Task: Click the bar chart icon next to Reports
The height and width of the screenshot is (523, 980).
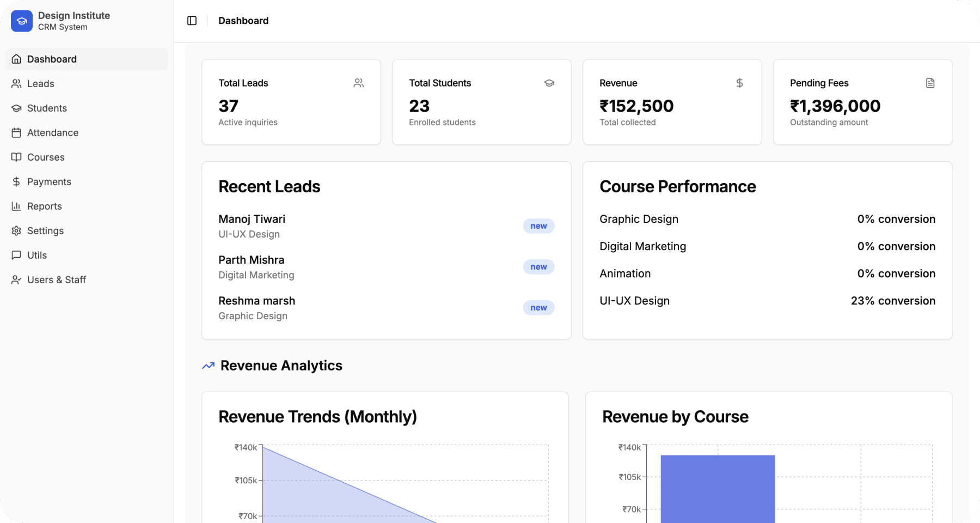Action: [x=16, y=206]
